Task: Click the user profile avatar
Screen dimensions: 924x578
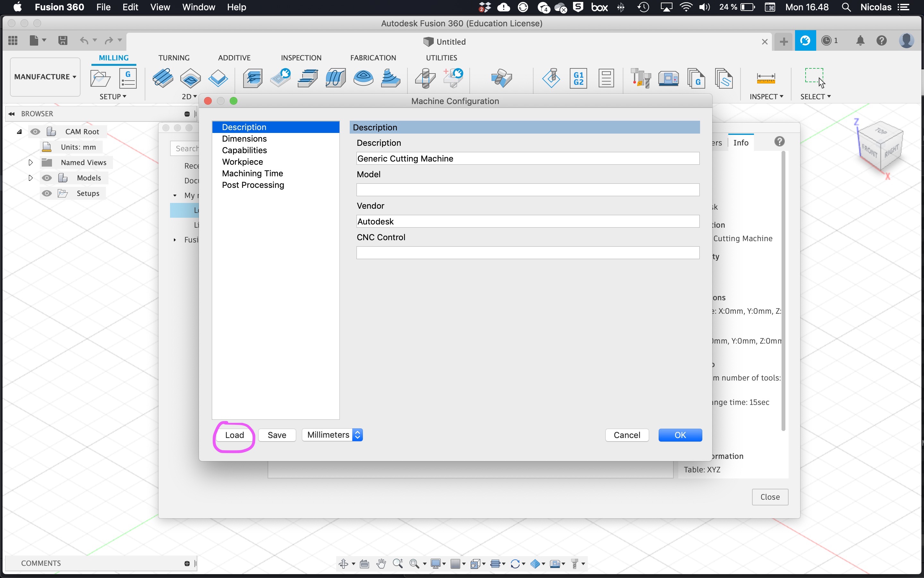Action: tap(907, 40)
